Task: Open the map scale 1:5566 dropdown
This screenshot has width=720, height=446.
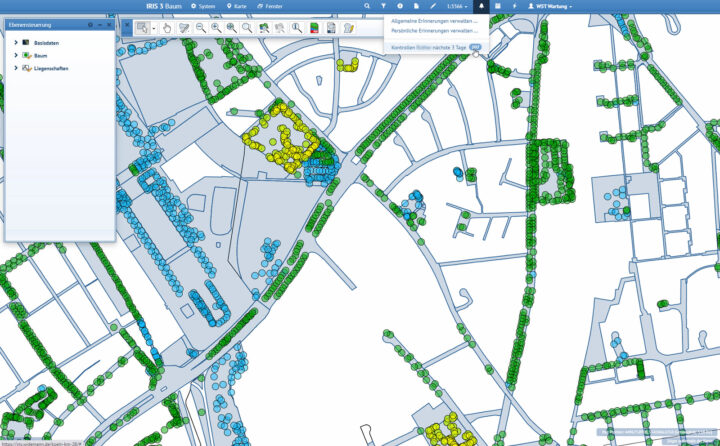Action: (x=462, y=6)
